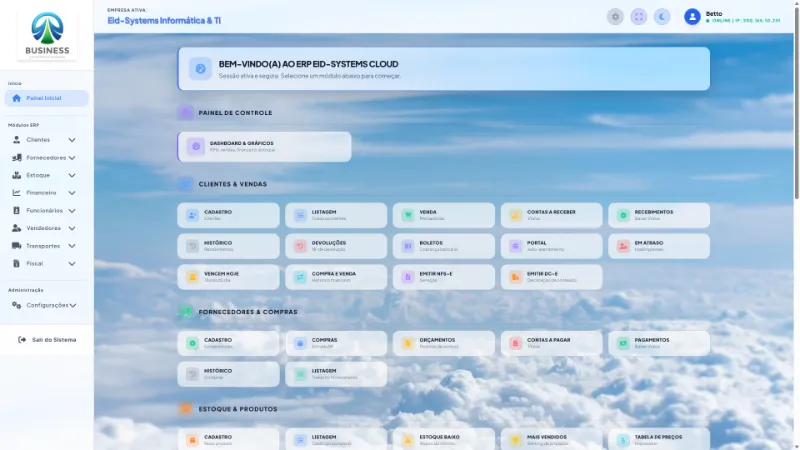Image resolution: width=800 pixels, height=450 pixels.
Task: Open the Mais Vendidos card
Action: click(552, 440)
